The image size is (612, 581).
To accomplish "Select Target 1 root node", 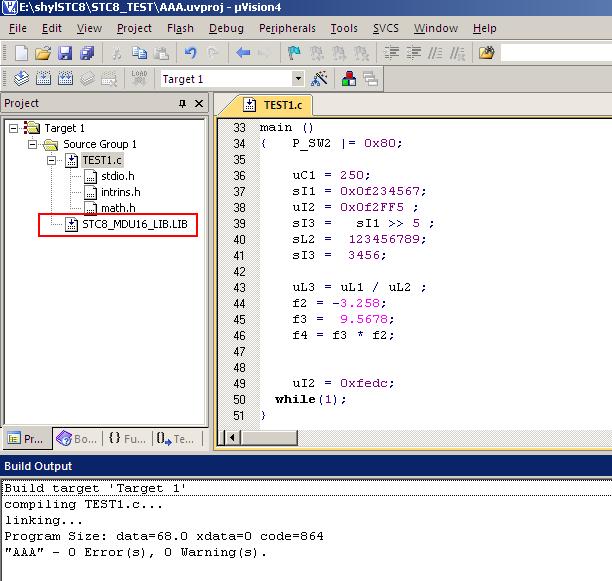I will [64, 128].
